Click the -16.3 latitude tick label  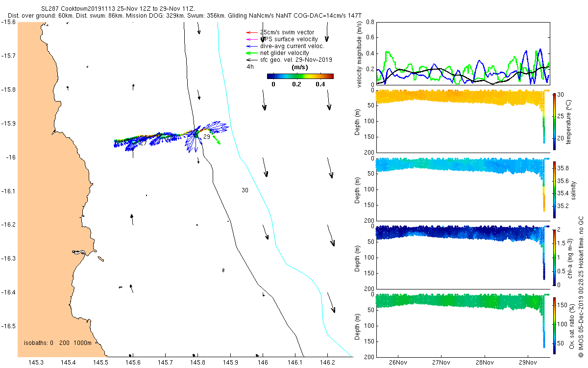tap(8, 259)
